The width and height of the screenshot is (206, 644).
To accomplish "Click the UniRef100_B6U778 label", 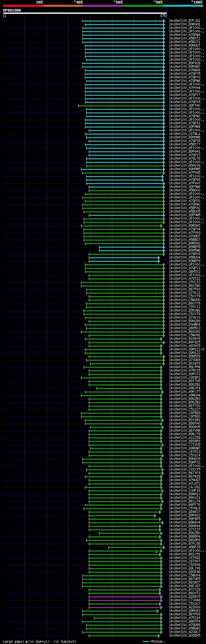I will coord(185,303).
